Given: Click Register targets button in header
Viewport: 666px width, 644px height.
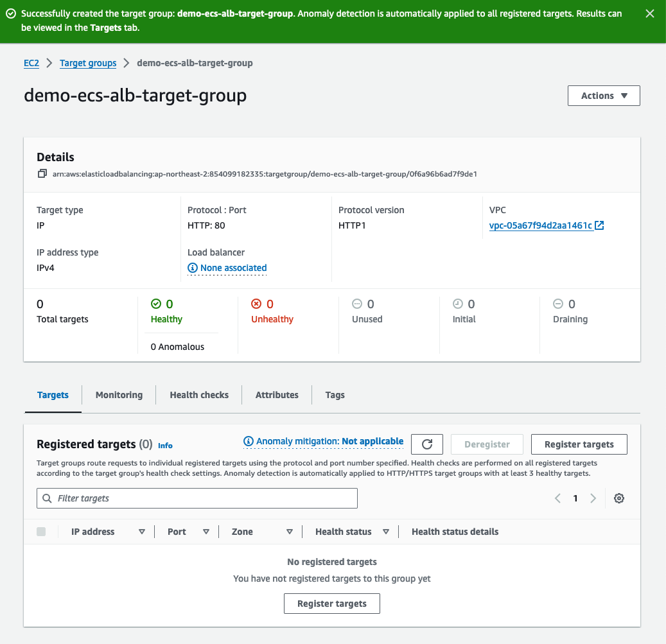Looking at the screenshot, I should 579,444.
